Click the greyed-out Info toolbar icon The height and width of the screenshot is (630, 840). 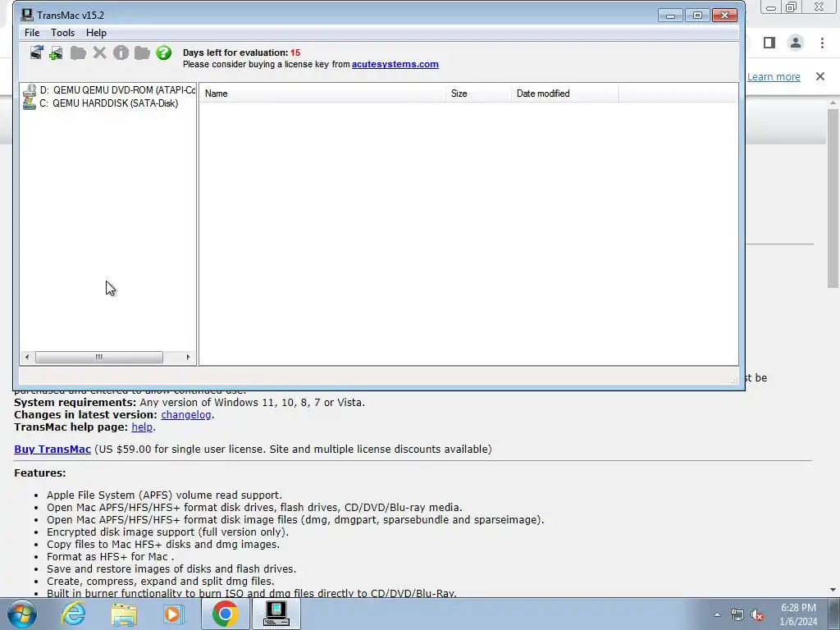point(121,52)
